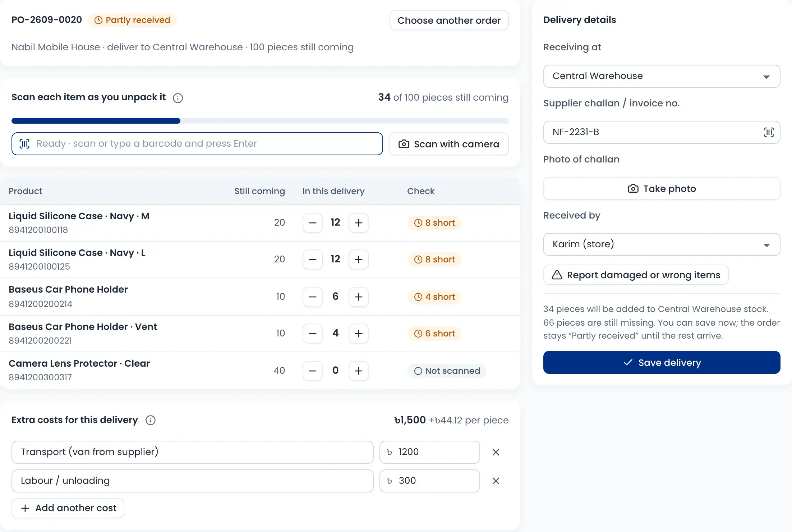
Task: Click the Partly received status badge
Action: click(x=132, y=20)
